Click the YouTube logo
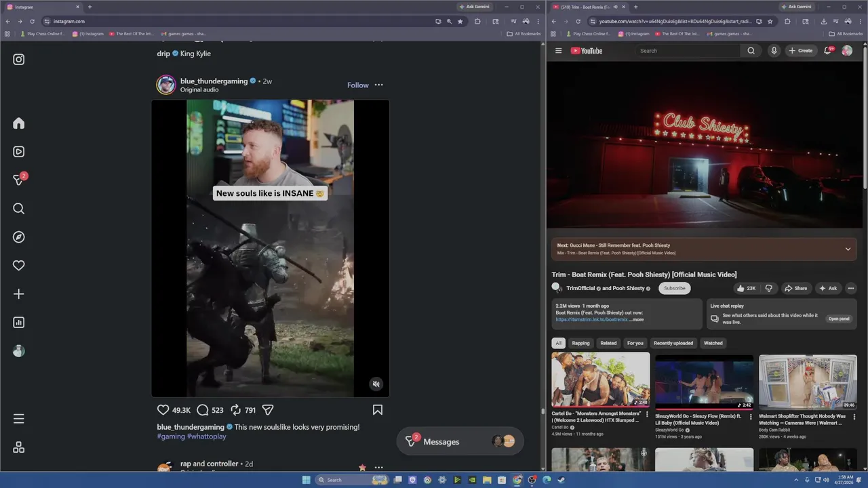This screenshot has height=488, width=868. [586, 51]
